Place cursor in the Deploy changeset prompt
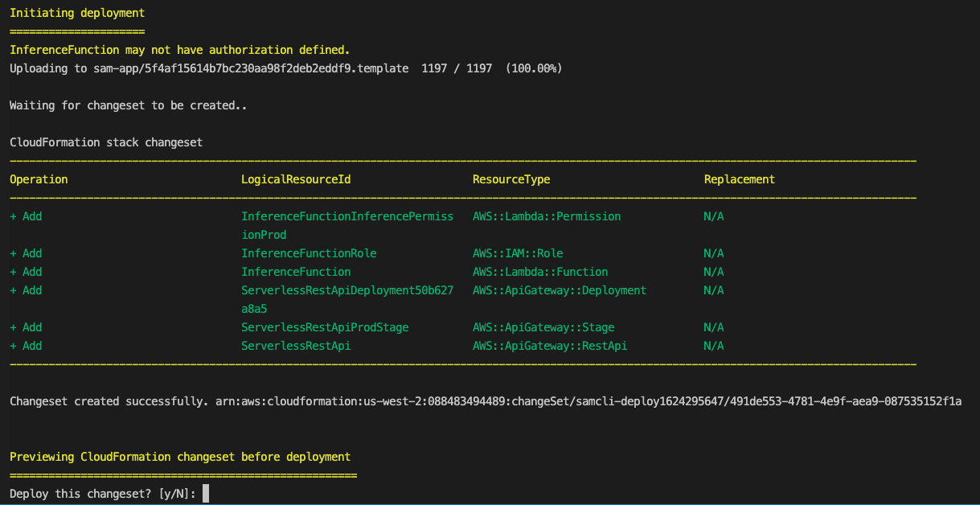This screenshot has height=505, width=980. (105, 493)
